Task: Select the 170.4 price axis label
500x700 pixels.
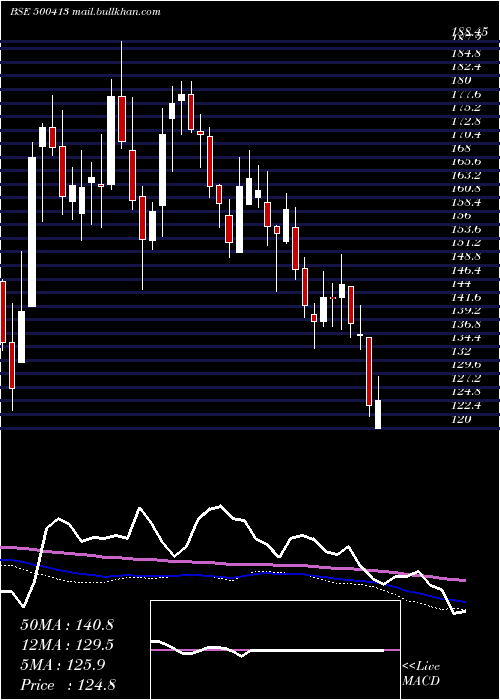Action: pos(466,135)
